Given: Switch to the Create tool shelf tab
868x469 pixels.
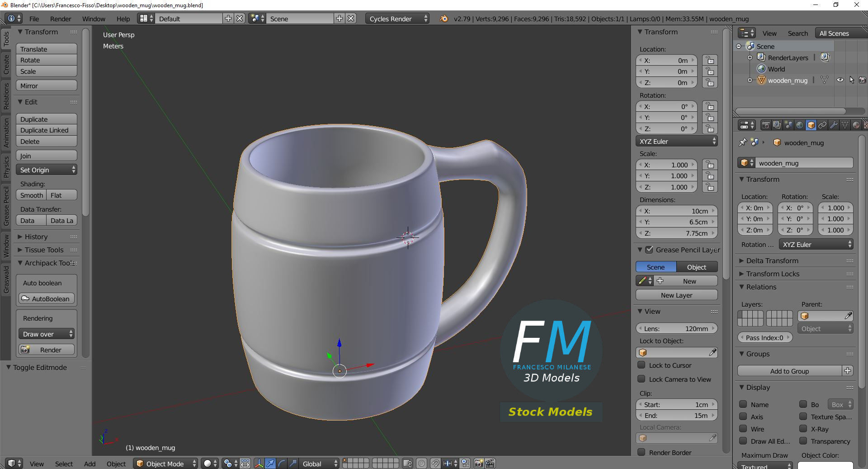Looking at the screenshot, I should point(6,65).
